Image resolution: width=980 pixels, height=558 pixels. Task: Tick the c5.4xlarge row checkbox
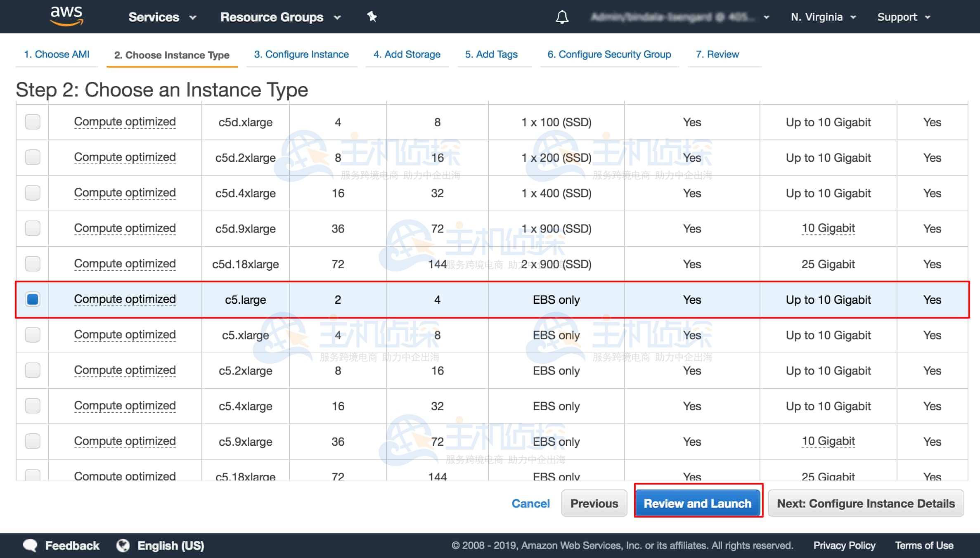coord(33,406)
